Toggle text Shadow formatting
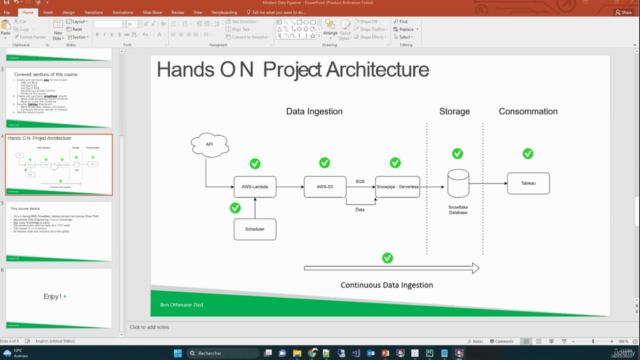Viewport: 640px width, 360px height. pos(119,35)
